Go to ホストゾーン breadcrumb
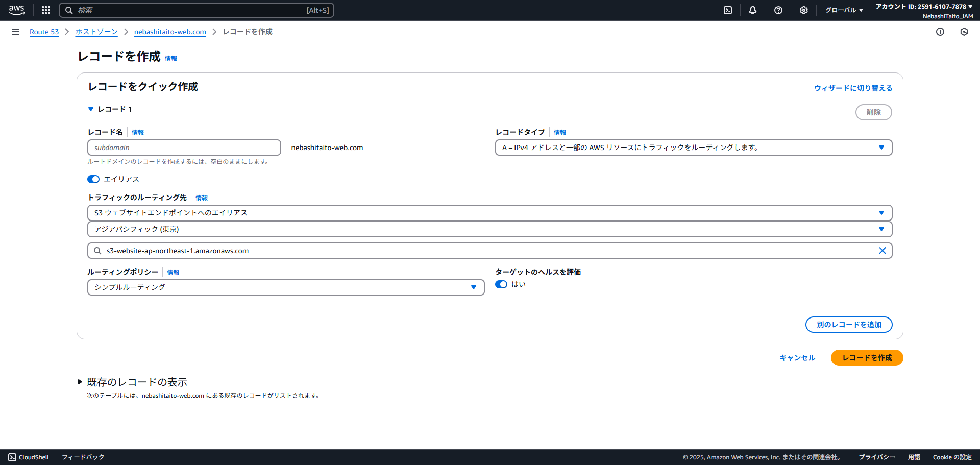 [96, 32]
